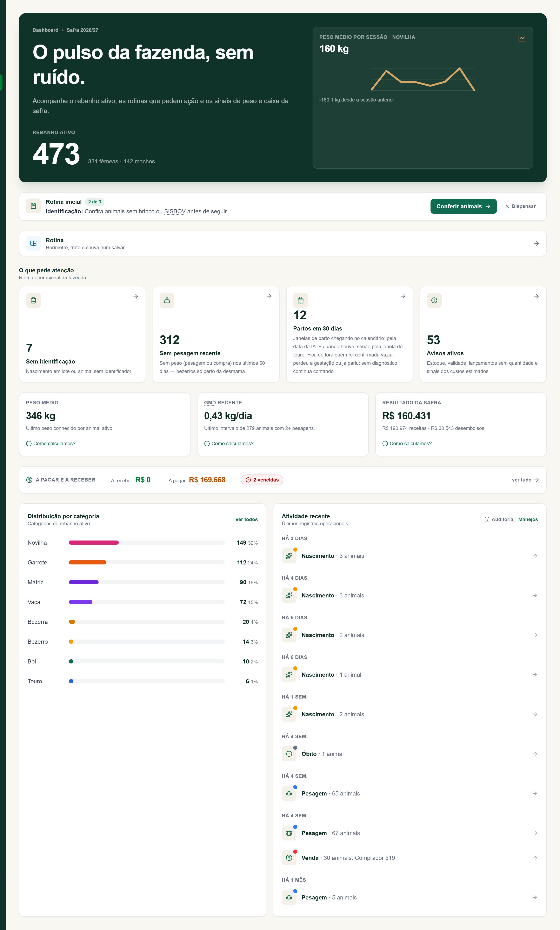Click the clipboard icon on the Sem identificação card

[33, 300]
